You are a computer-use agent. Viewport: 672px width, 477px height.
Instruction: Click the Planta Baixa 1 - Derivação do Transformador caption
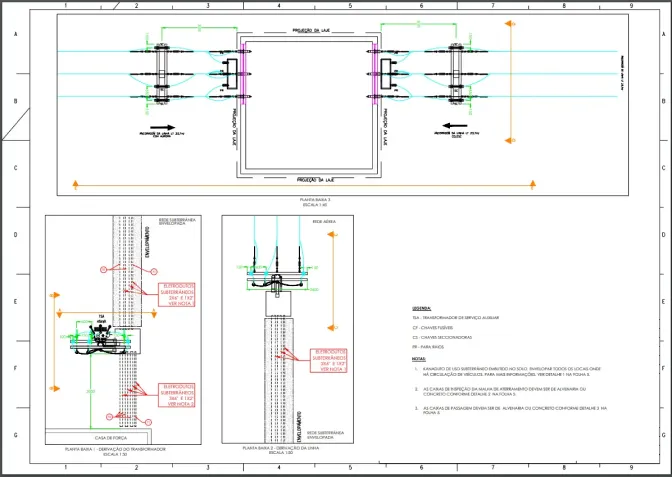[x=115, y=450]
